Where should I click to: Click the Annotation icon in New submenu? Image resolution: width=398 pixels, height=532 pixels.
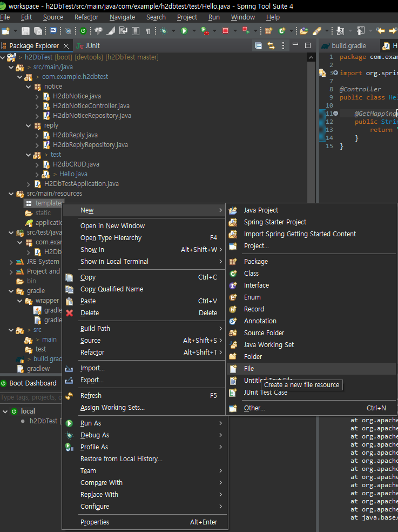[233, 321]
